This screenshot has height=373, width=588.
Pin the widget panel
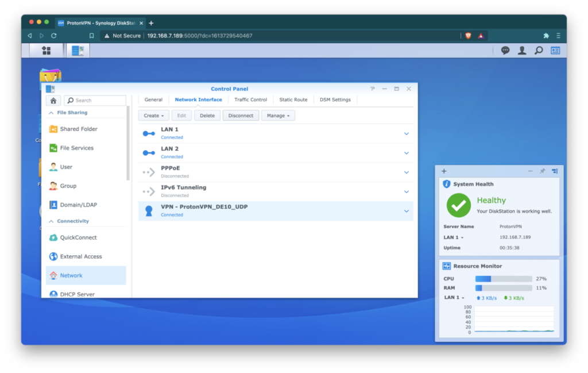[542, 171]
